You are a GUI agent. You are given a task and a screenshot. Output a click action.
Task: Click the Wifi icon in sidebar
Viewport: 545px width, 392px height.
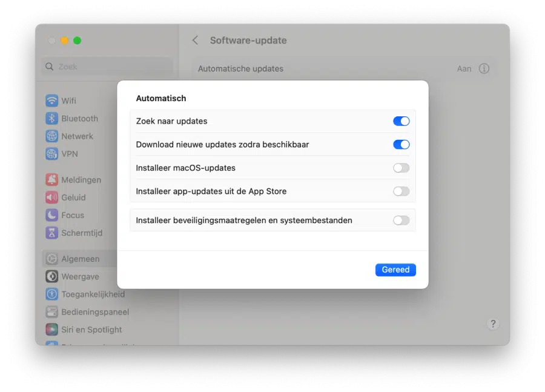coord(52,101)
